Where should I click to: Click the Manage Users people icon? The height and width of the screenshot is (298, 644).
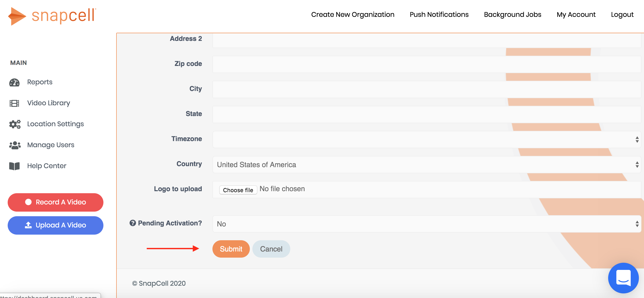pyautogui.click(x=15, y=145)
